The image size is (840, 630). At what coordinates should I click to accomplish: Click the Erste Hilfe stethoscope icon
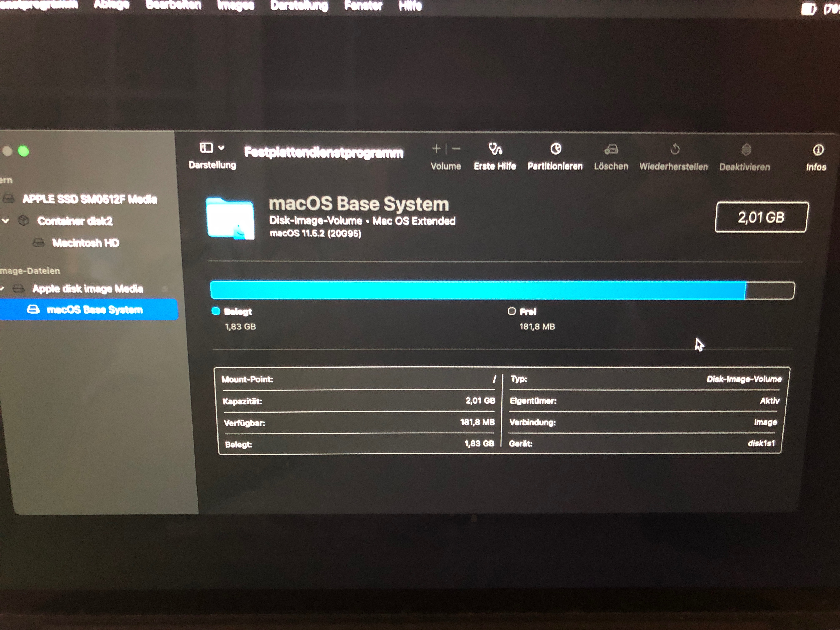[x=495, y=149]
